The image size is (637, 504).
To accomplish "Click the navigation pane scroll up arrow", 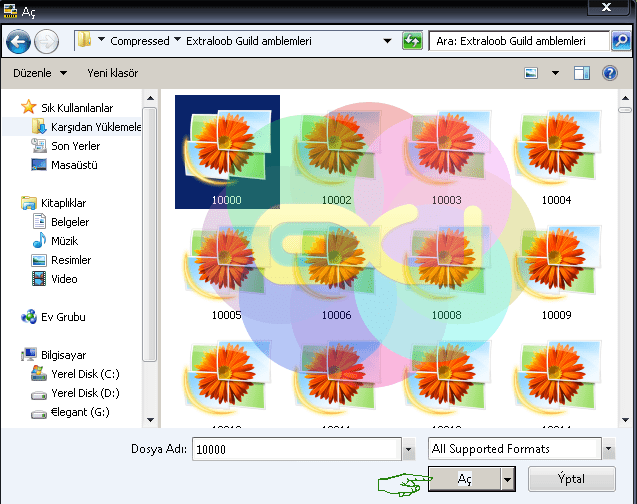I will pos(150,98).
